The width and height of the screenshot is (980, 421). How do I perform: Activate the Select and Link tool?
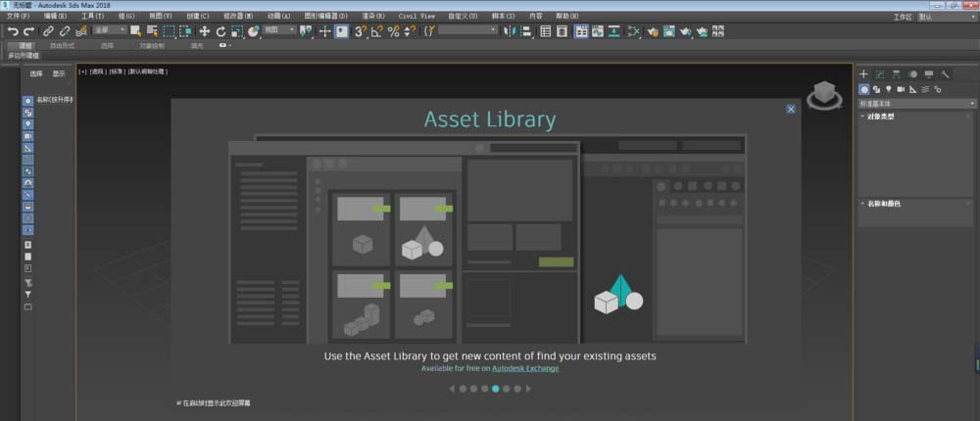pos(48,31)
